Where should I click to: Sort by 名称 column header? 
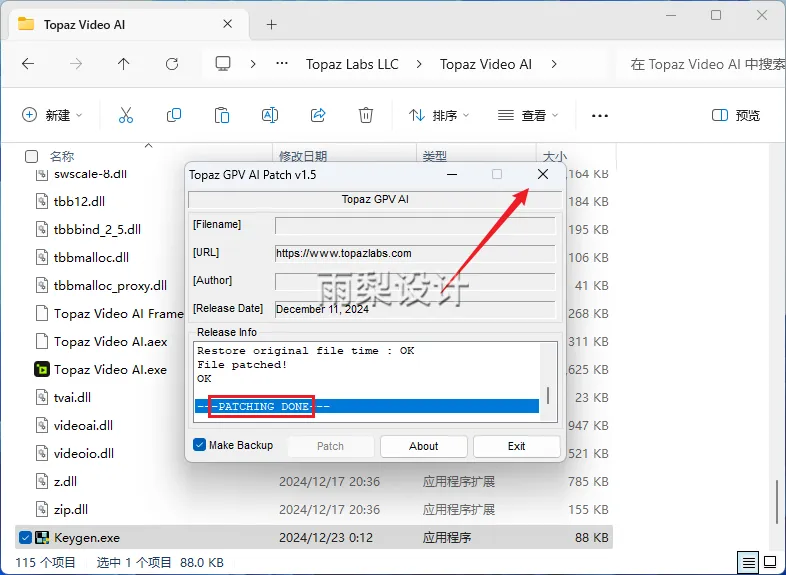coord(62,156)
